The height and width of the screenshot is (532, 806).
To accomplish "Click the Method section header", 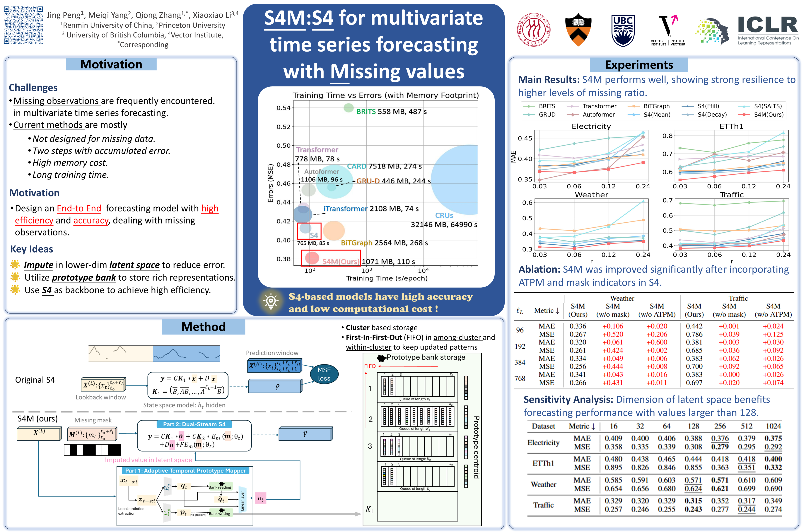I will click(x=203, y=326).
